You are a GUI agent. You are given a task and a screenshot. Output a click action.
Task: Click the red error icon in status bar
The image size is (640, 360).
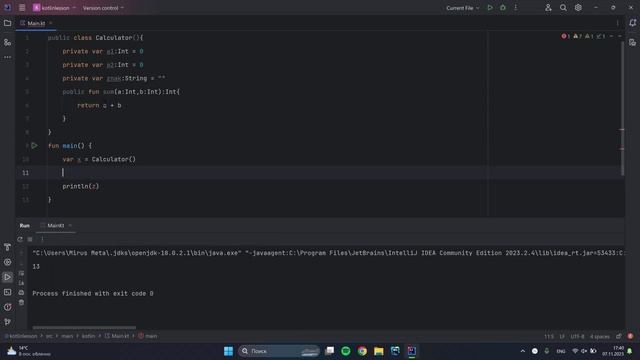[631, 336]
